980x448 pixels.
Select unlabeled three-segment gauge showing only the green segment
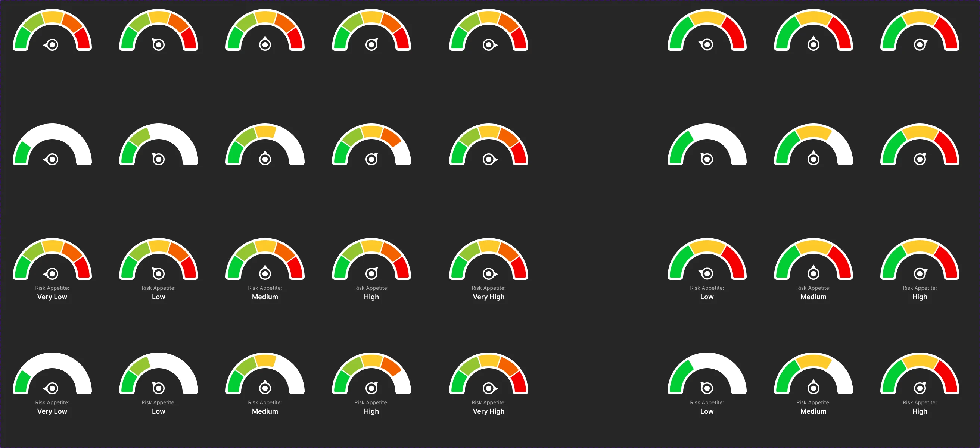(x=707, y=144)
